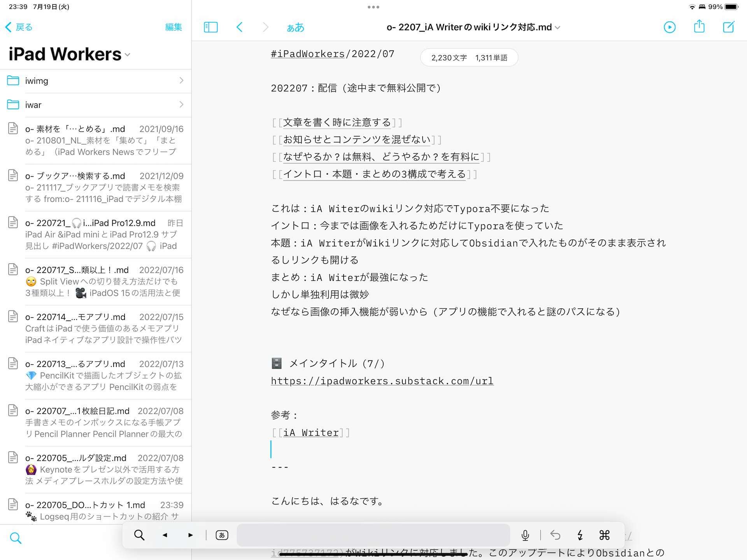Open the ああ text style menu
Image resolution: width=747 pixels, height=560 pixels.
[295, 27]
